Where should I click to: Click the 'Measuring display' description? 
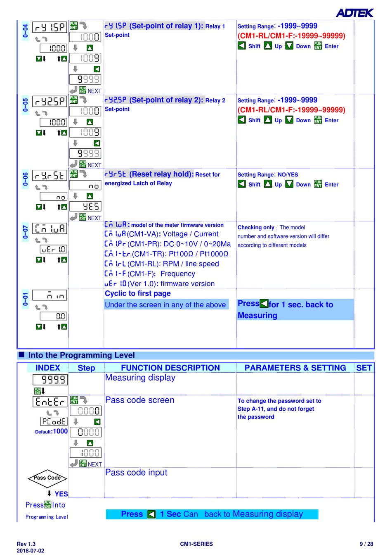click(140, 378)
